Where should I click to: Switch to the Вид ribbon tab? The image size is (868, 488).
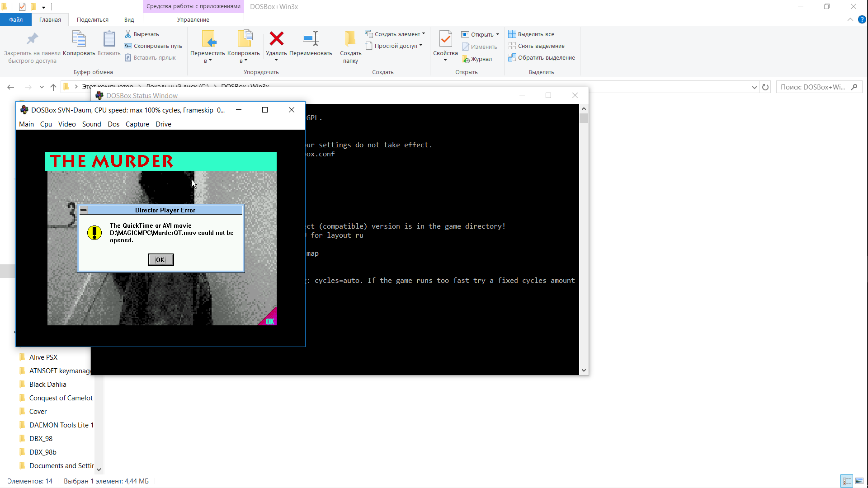128,19
